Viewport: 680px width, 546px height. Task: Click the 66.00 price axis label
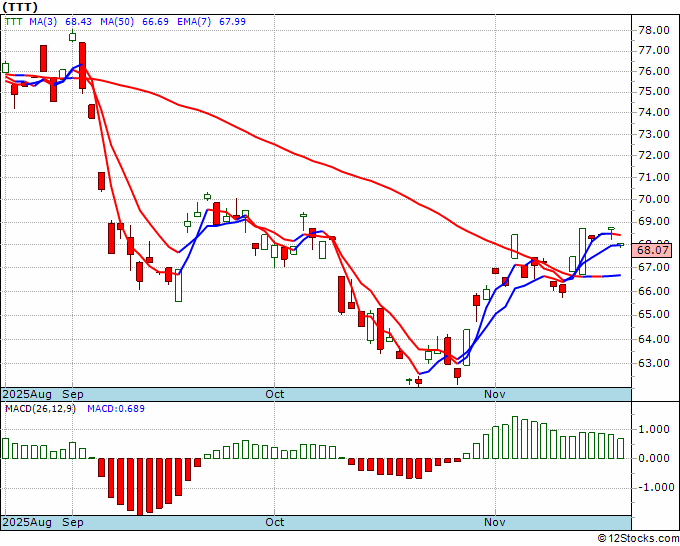point(654,291)
